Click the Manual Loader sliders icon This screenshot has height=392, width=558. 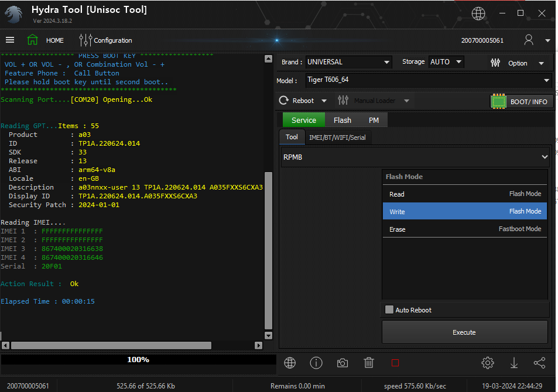click(343, 100)
